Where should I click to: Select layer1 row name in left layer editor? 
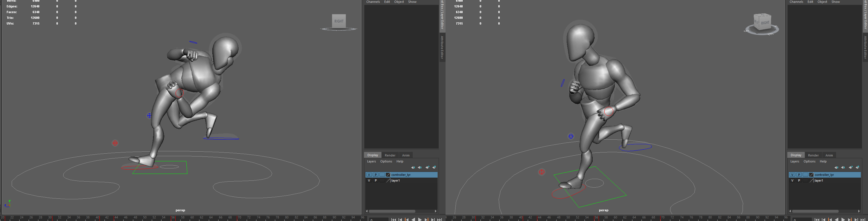[396, 180]
